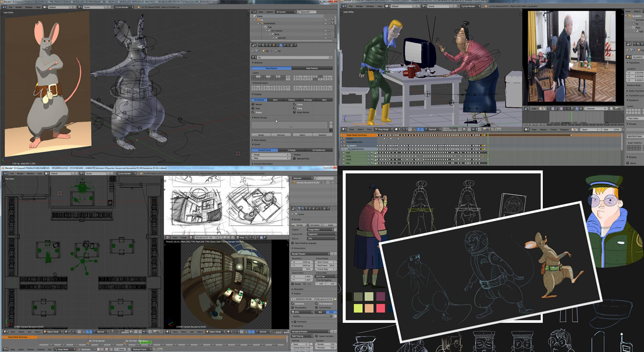644x352 pixels.
Task: Click image editor type icon left of View under storyboard sketches
Action: 167,237
